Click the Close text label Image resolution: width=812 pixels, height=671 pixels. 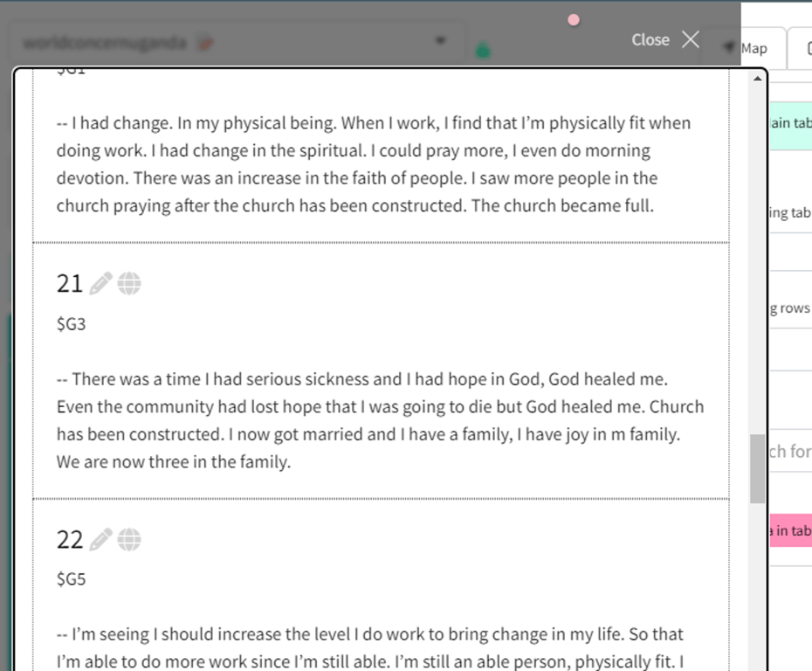coord(650,40)
